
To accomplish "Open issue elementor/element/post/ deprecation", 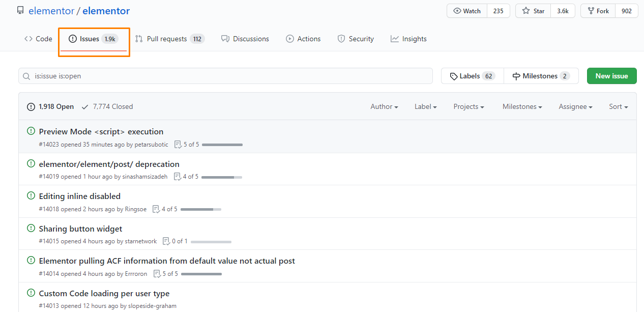I will [x=109, y=164].
